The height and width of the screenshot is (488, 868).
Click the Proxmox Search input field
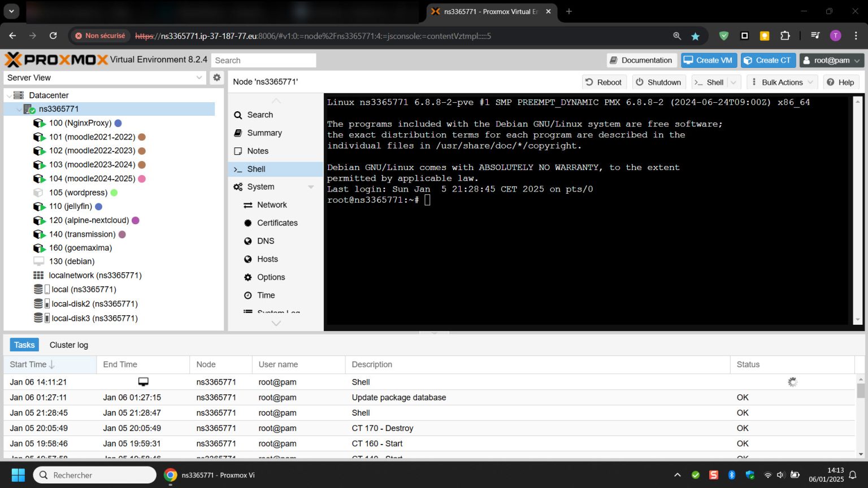click(x=264, y=60)
